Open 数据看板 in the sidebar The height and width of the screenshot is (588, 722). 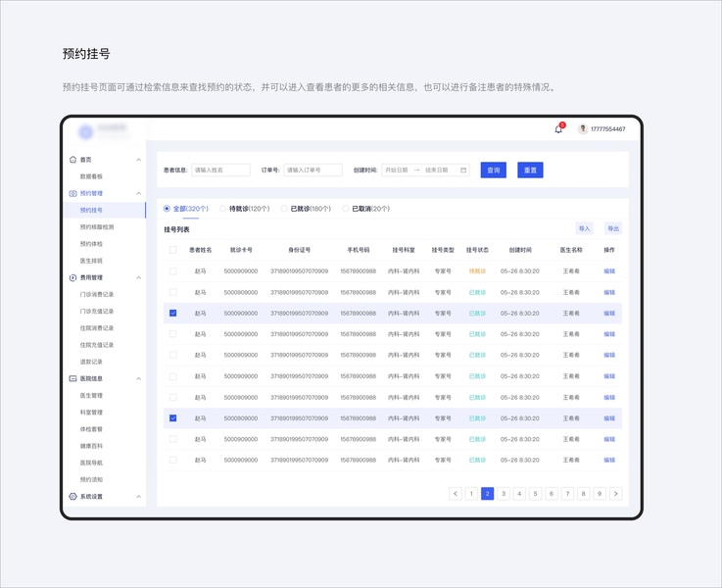point(91,176)
